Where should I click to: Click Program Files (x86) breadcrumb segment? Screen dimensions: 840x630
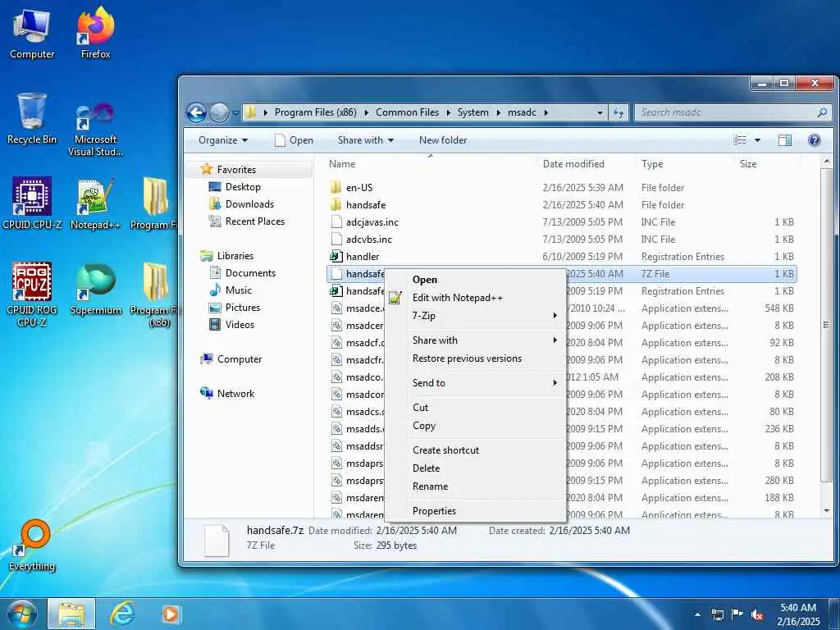pyautogui.click(x=316, y=112)
